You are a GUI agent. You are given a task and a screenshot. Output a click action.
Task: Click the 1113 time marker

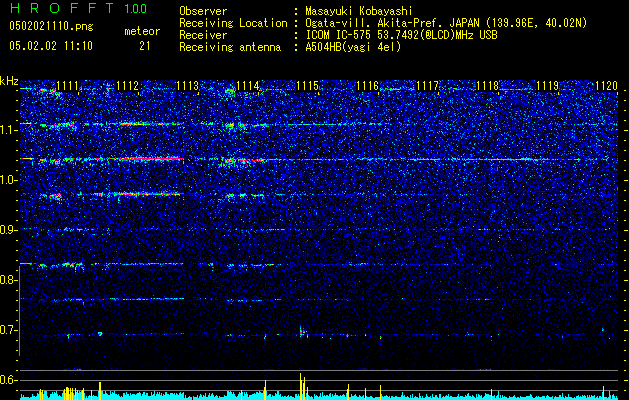tap(187, 86)
